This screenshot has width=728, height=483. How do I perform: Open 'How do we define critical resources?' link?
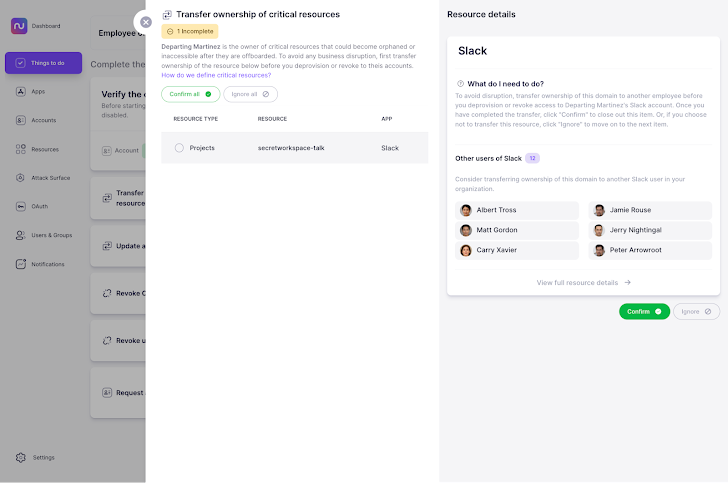click(x=216, y=75)
